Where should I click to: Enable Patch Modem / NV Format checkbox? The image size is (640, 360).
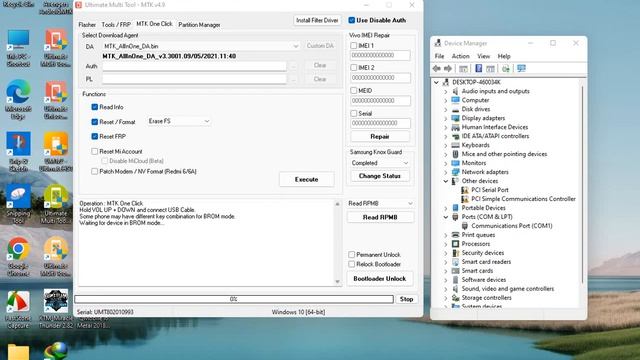(x=95, y=171)
